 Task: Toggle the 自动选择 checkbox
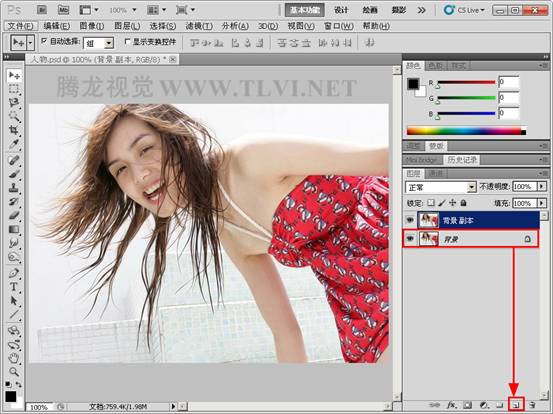(44, 41)
